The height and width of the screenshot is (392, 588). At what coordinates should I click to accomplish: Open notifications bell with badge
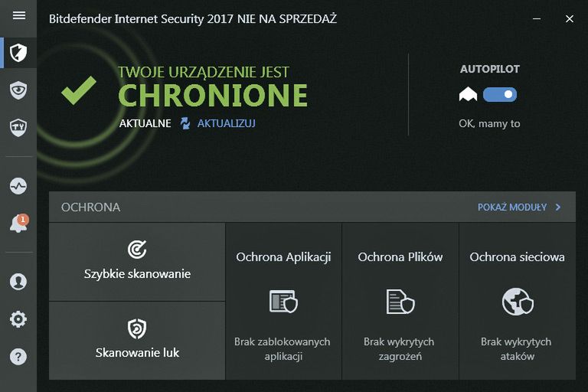tap(18, 224)
